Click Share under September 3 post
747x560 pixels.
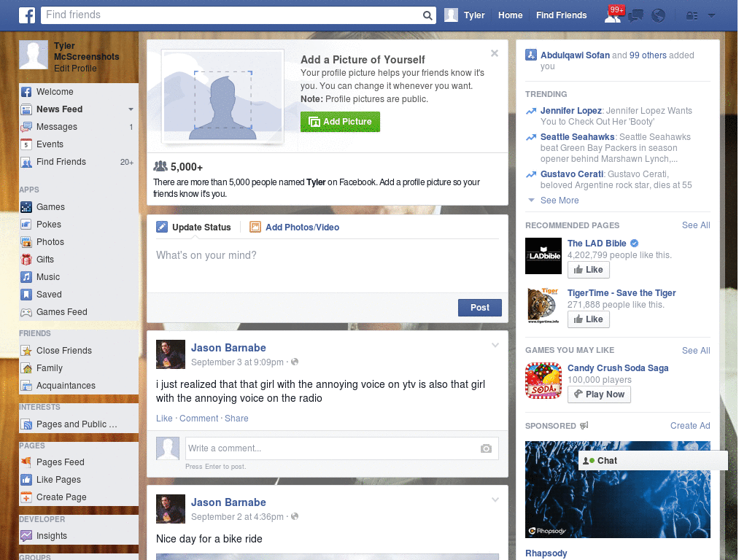[x=236, y=418]
